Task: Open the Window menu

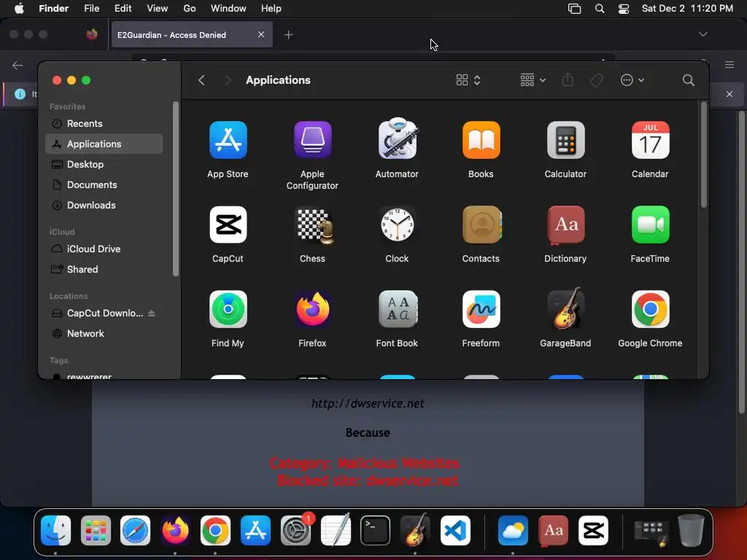Action: coord(228,9)
